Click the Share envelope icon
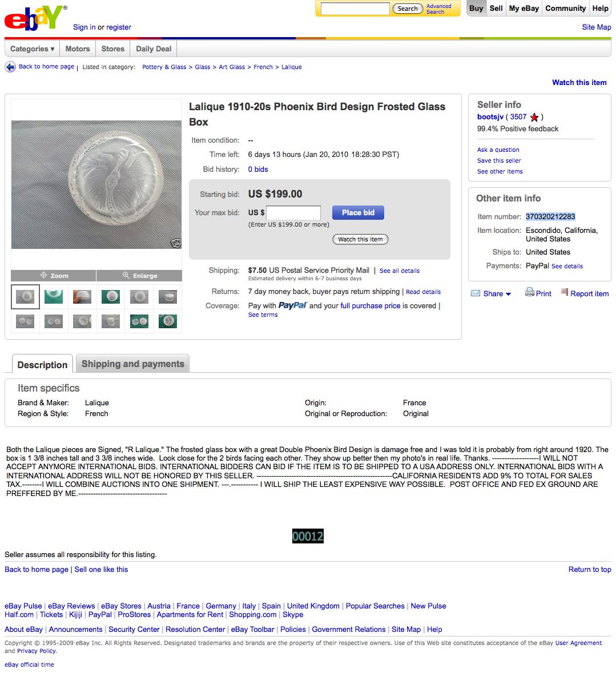 tap(476, 293)
